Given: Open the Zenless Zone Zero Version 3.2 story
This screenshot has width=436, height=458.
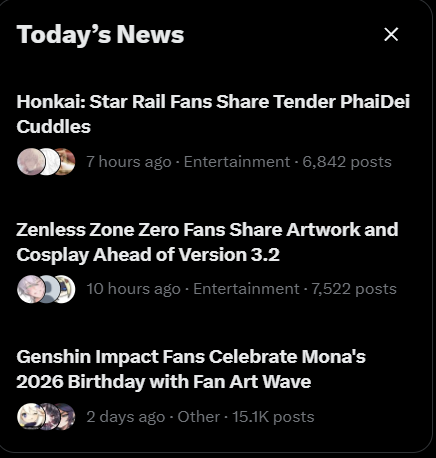Looking at the screenshot, I should coord(207,242).
